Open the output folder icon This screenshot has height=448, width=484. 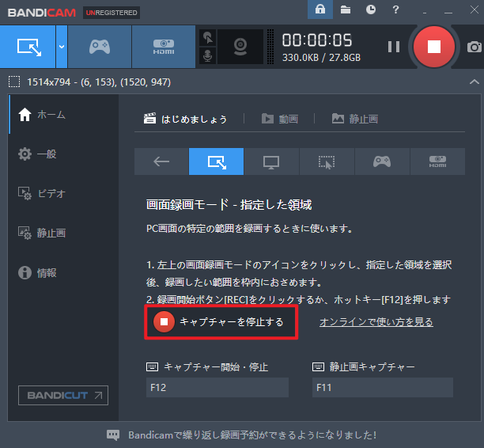pos(346,9)
